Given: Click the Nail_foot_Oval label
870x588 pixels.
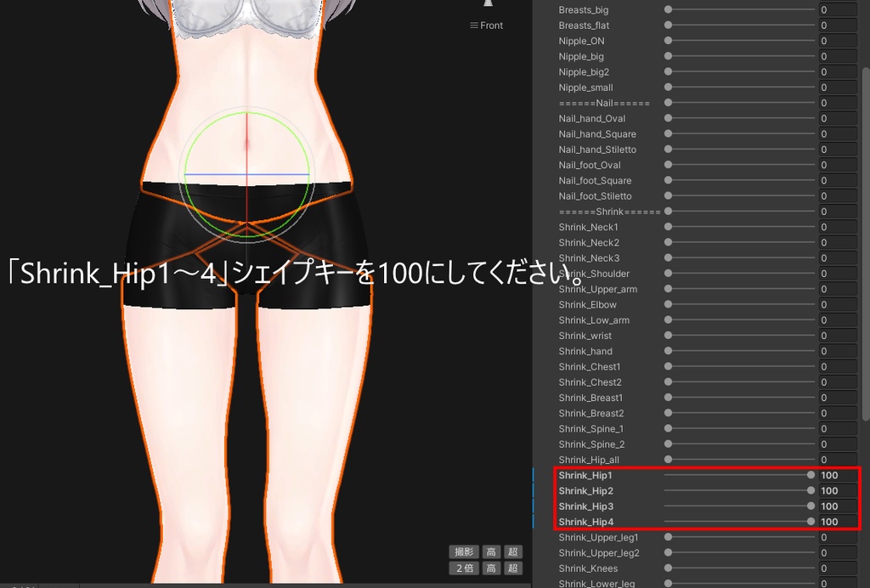Looking at the screenshot, I should coord(590,166).
